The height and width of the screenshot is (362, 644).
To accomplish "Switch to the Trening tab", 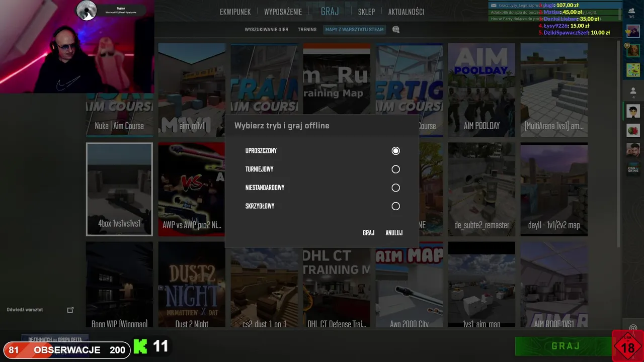I will (307, 30).
